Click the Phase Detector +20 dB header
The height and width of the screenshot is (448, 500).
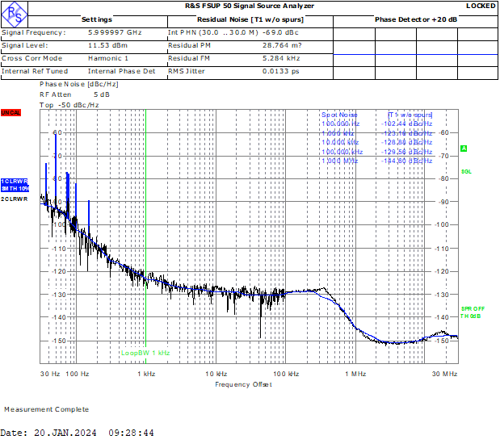[x=416, y=19]
